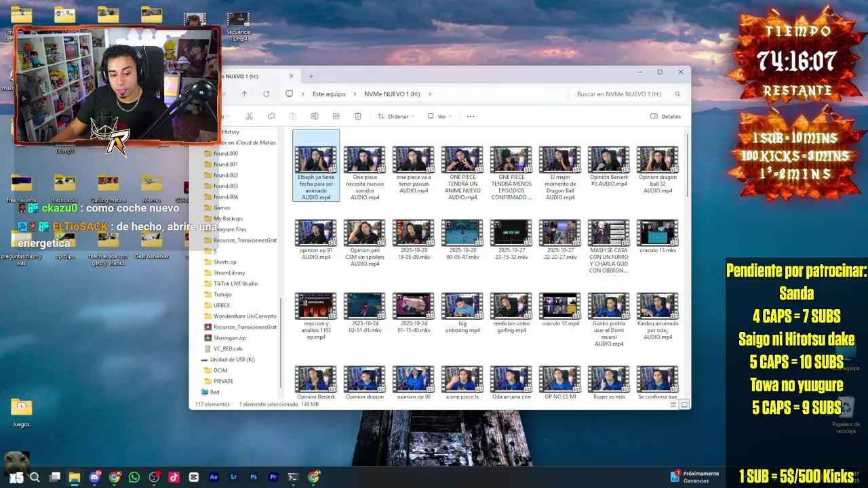The image size is (868, 488).
Task: Go up one folder with the Up arrow
Action: [244, 94]
